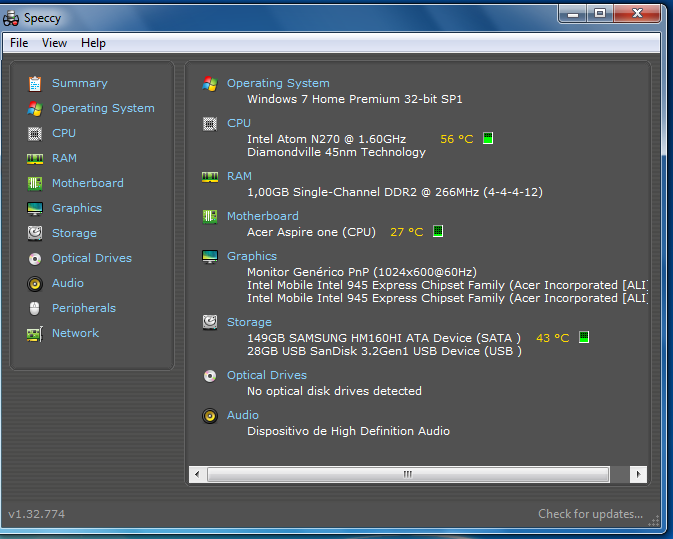Open the Peripherals sidebar section
The image size is (673, 539).
[x=84, y=308]
